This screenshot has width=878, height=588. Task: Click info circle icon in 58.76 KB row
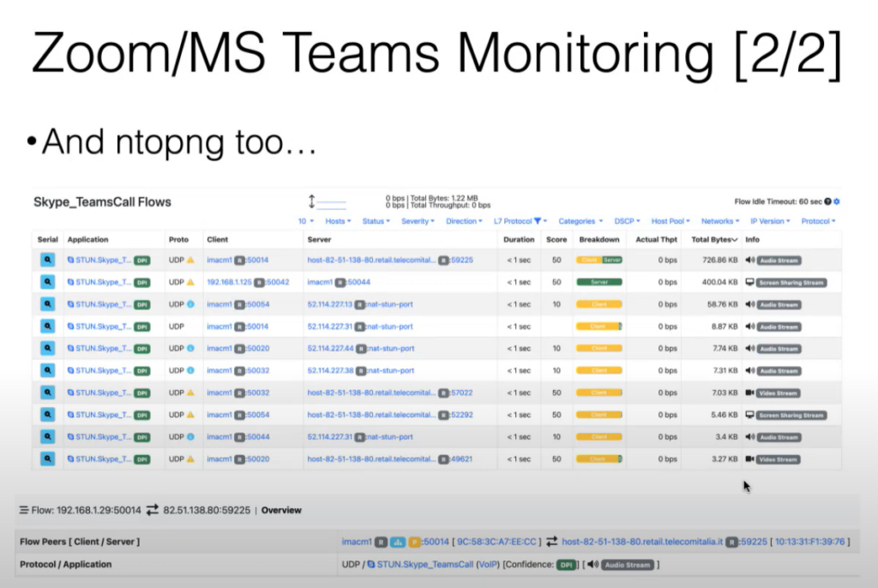tap(190, 304)
